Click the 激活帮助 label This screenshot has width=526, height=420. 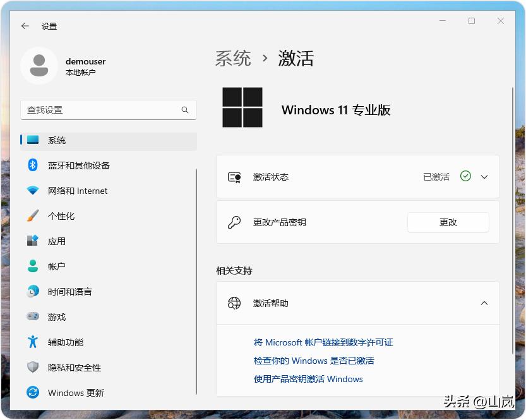[x=270, y=303]
